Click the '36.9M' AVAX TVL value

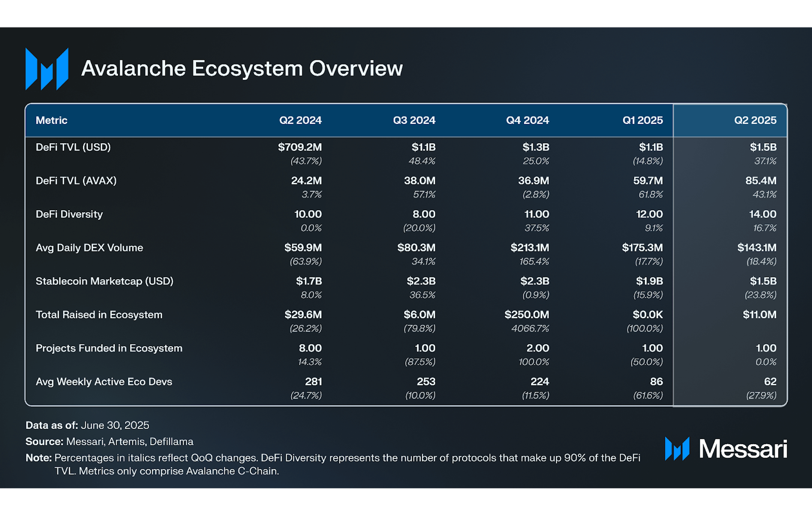pos(534,180)
